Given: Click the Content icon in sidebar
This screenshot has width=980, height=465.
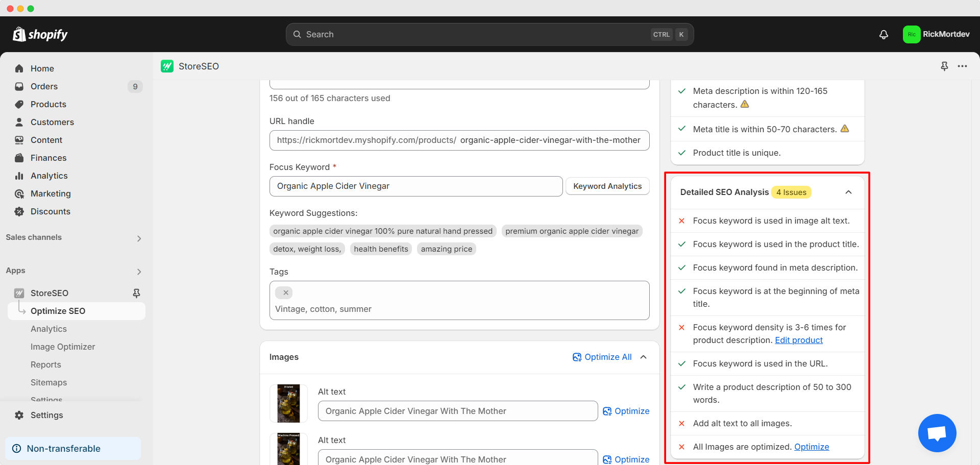Looking at the screenshot, I should pyautogui.click(x=19, y=140).
